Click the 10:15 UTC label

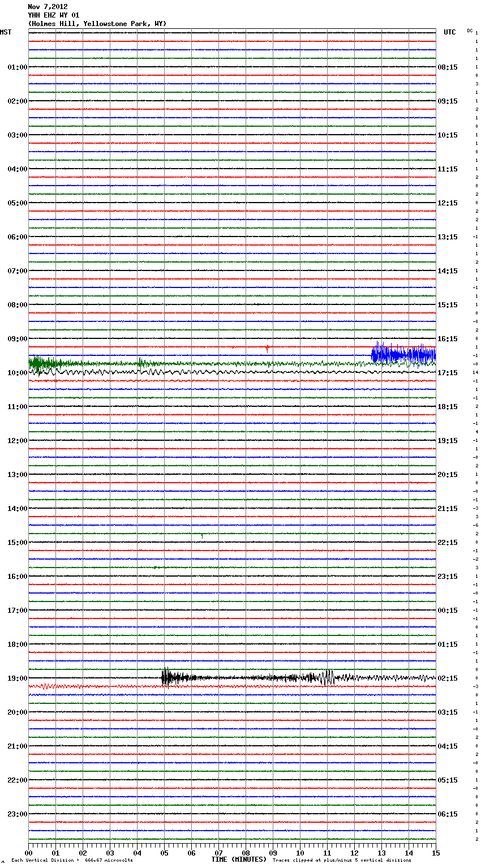[448, 135]
